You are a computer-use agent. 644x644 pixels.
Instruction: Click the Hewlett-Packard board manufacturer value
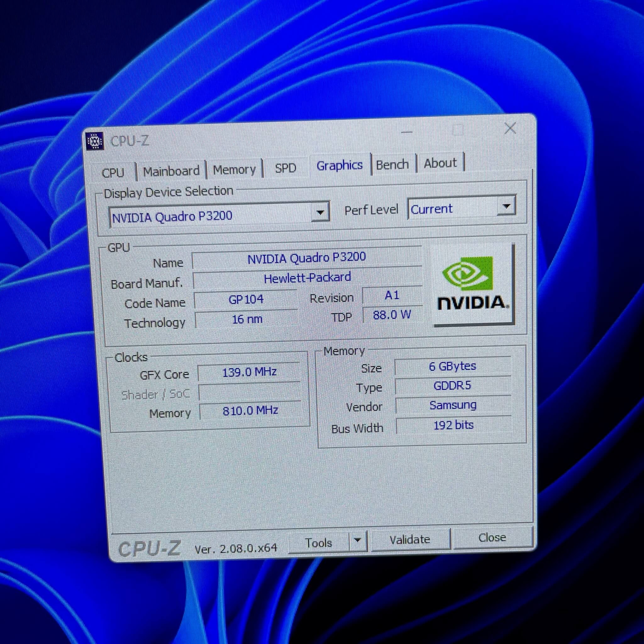[307, 278]
